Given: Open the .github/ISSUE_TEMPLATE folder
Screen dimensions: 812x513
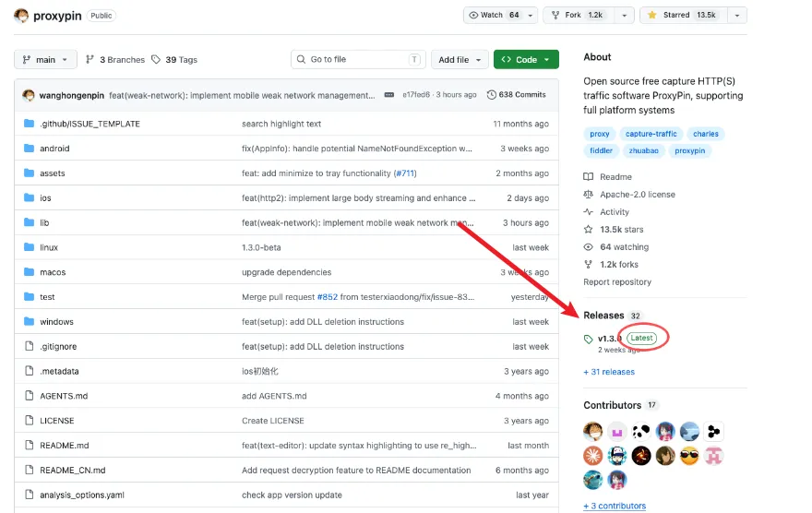Looking at the screenshot, I should click(90, 124).
